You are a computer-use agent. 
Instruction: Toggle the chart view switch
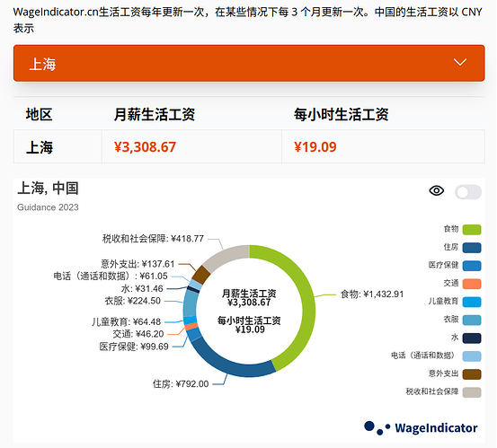click(x=468, y=192)
